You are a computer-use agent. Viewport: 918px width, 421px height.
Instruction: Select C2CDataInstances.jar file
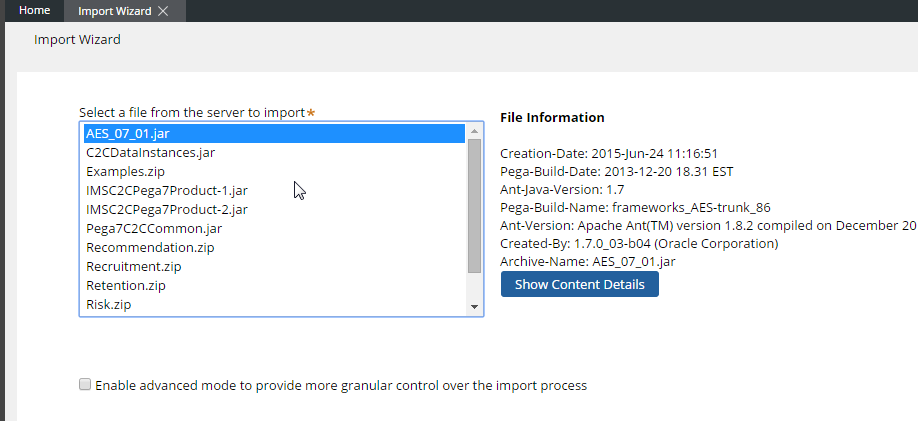click(x=150, y=153)
